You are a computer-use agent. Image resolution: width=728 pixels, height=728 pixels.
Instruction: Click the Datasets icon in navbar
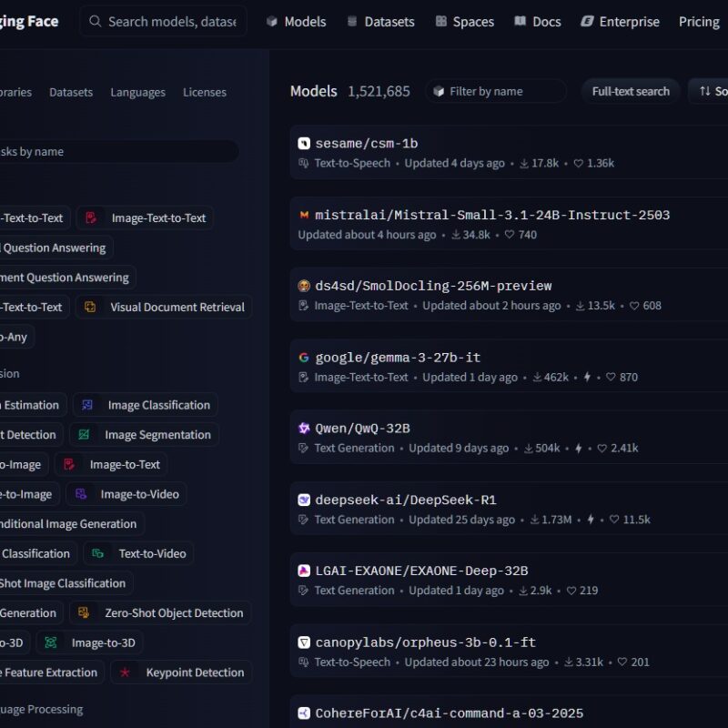[352, 21]
